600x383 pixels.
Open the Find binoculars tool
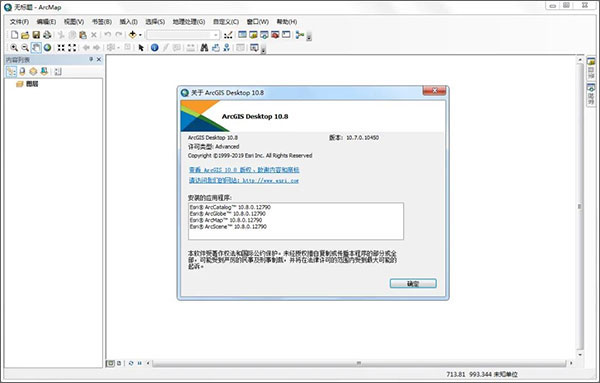tap(204, 47)
